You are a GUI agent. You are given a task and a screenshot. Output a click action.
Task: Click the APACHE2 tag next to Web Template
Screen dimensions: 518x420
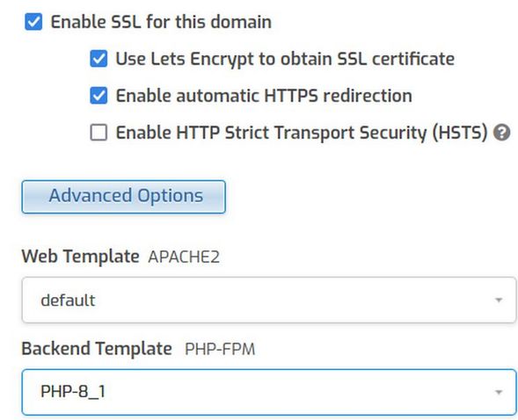click(184, 257)
